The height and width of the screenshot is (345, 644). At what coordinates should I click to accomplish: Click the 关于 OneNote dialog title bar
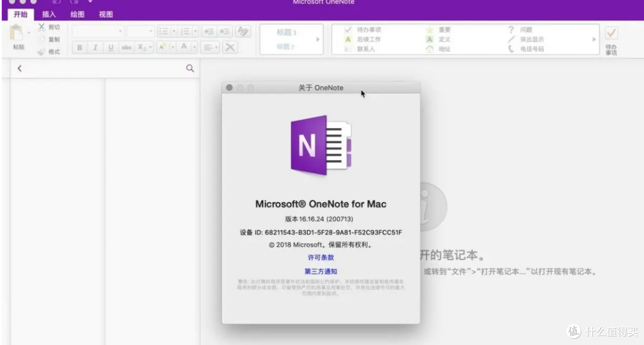(321, 88)
